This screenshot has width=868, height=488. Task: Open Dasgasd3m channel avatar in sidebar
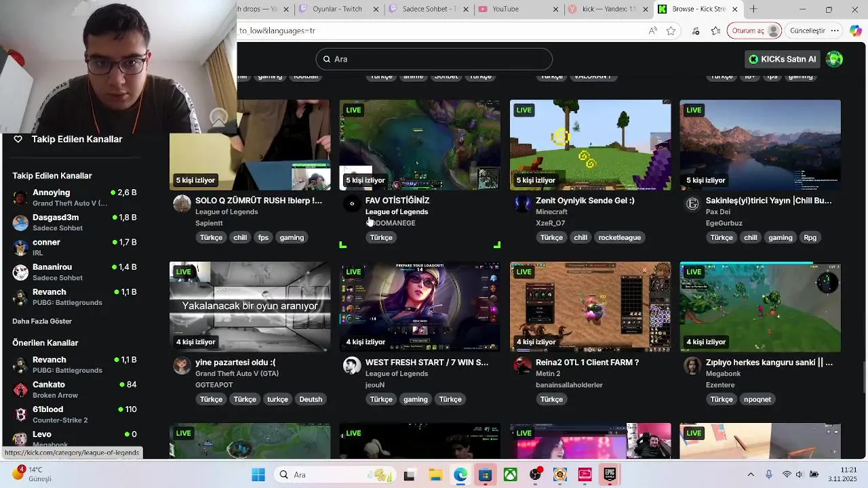pyautogui.click(x=20, y=222)
